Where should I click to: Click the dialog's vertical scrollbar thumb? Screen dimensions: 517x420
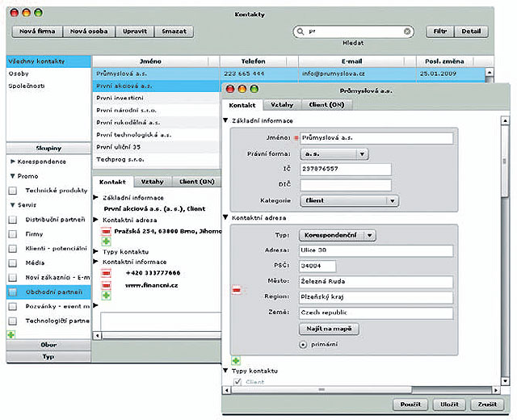tap(504, 162)
